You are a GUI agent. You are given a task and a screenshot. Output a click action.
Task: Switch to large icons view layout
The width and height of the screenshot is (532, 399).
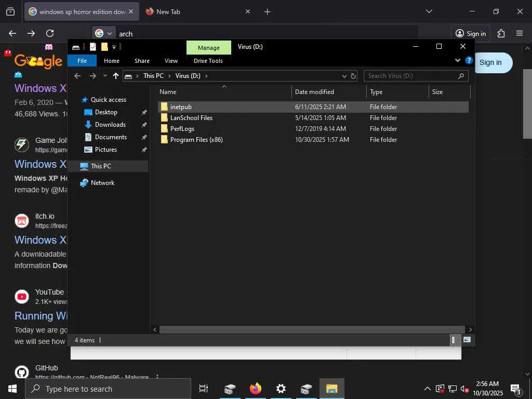[467, 340]
